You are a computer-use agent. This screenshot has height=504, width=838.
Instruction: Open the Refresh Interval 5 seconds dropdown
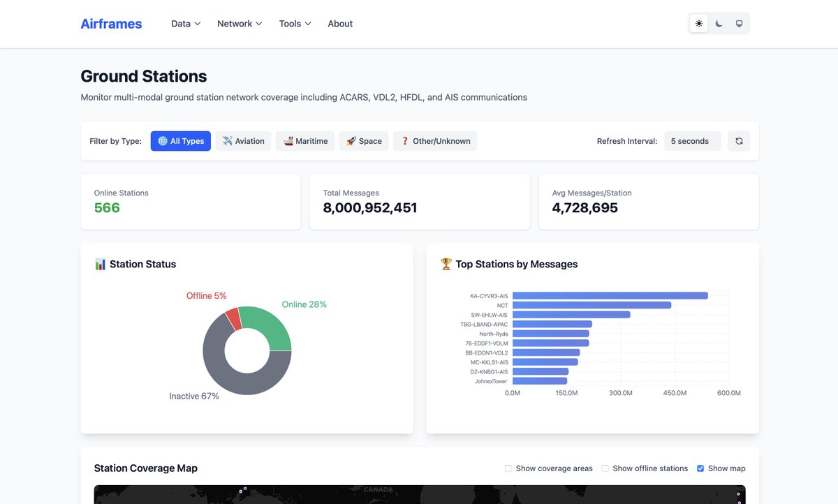pos(692,141)
